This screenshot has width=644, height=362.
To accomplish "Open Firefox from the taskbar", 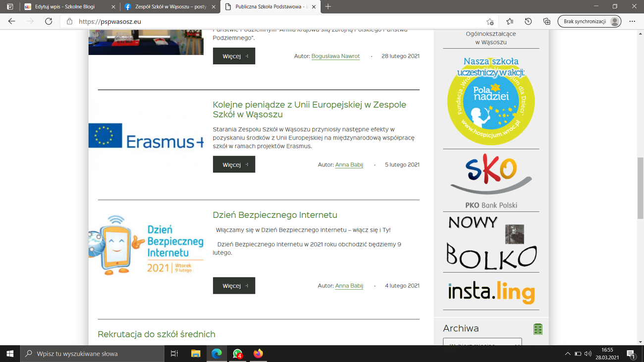I will click(258, 354).
